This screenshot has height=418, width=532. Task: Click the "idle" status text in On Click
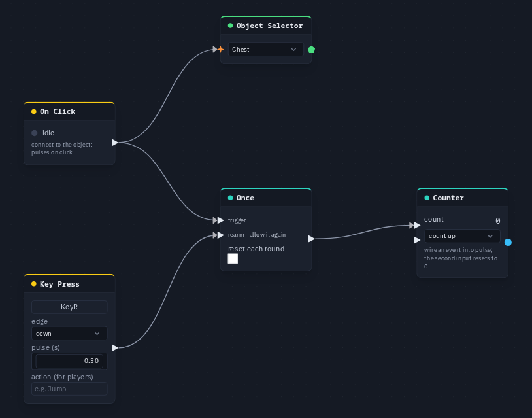coord(48,133)
